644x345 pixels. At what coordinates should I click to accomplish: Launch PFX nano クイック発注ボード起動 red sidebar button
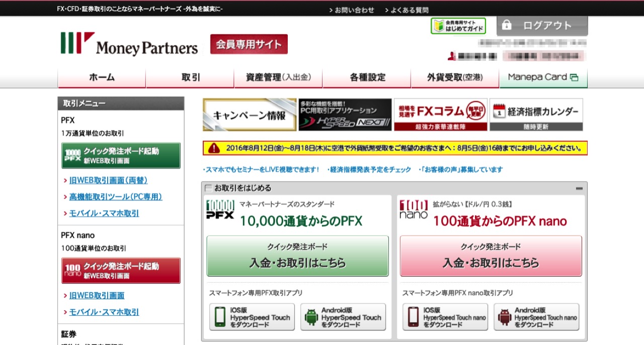coord(121,271)
